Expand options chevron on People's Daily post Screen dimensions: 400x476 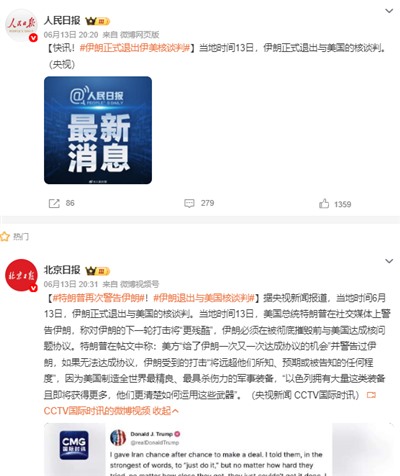tap(389, 11)
